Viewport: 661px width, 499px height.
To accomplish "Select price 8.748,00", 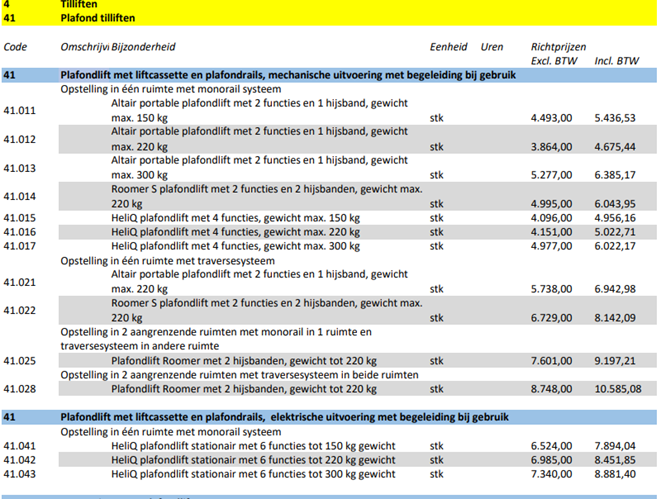I will 551,389.
